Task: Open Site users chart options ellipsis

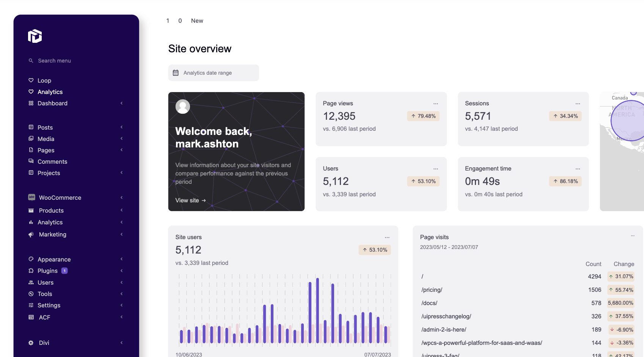Action: pos(387,237)
